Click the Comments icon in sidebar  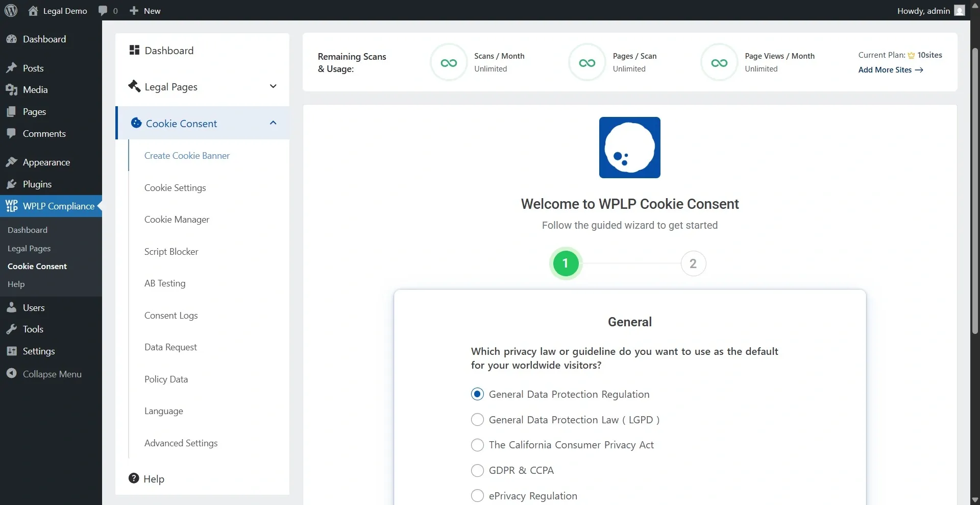pyautogui.click(x=12, y=133)
